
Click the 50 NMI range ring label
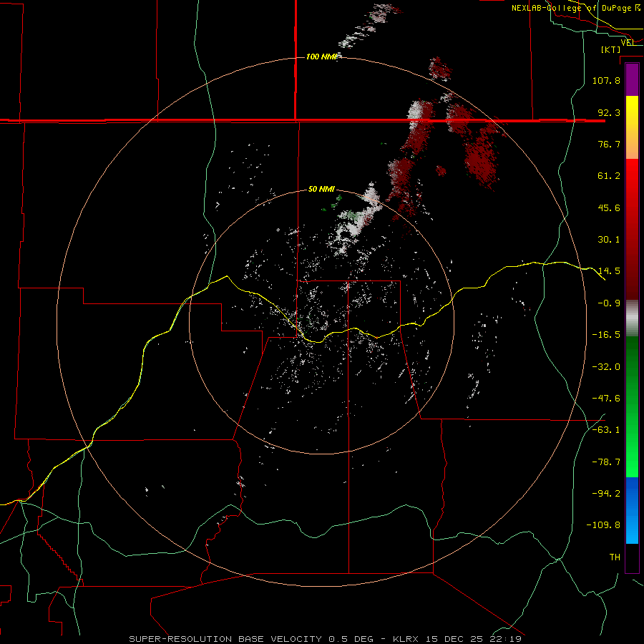click(x=321, y=189)
